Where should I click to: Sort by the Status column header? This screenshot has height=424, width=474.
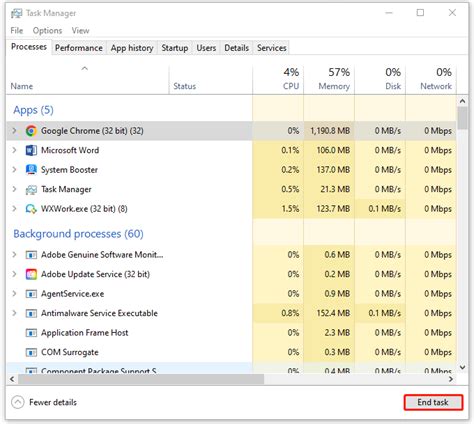click(211, 79)
